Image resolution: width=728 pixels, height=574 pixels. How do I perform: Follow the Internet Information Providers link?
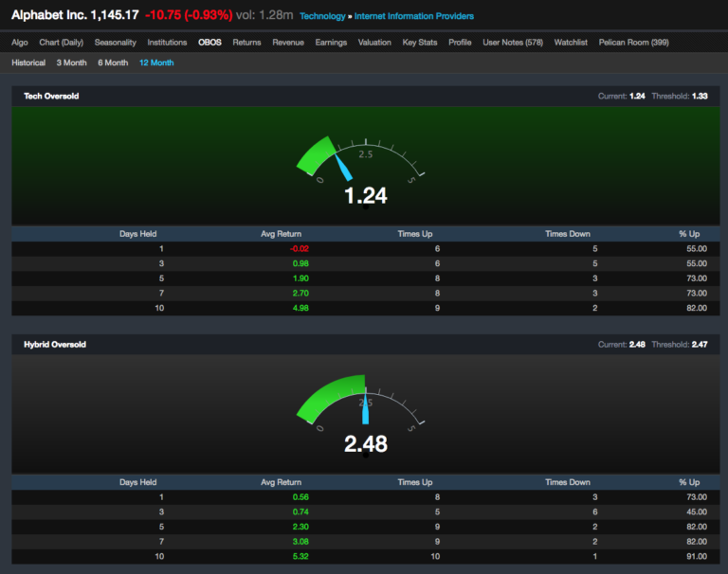(413, 16)
